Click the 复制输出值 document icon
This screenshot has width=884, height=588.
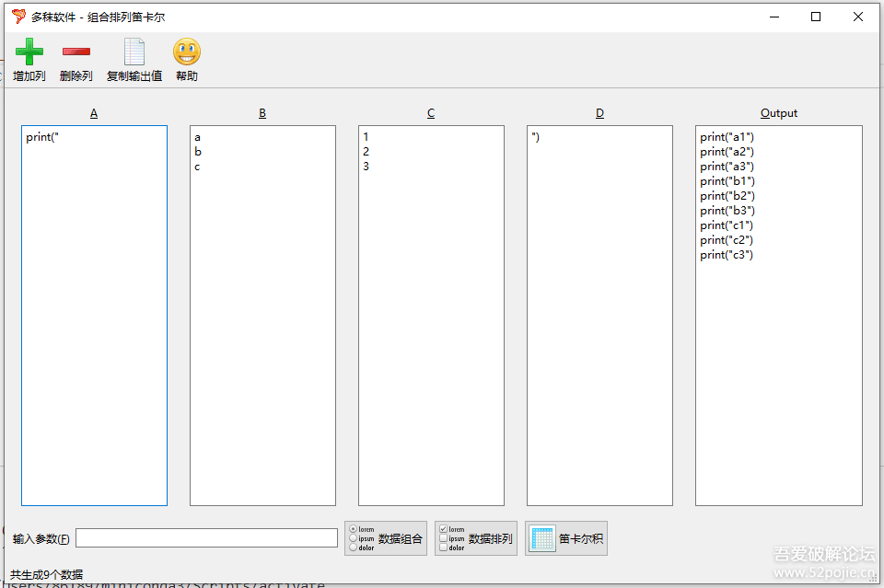pyautogui.click(x=134, y=52)
